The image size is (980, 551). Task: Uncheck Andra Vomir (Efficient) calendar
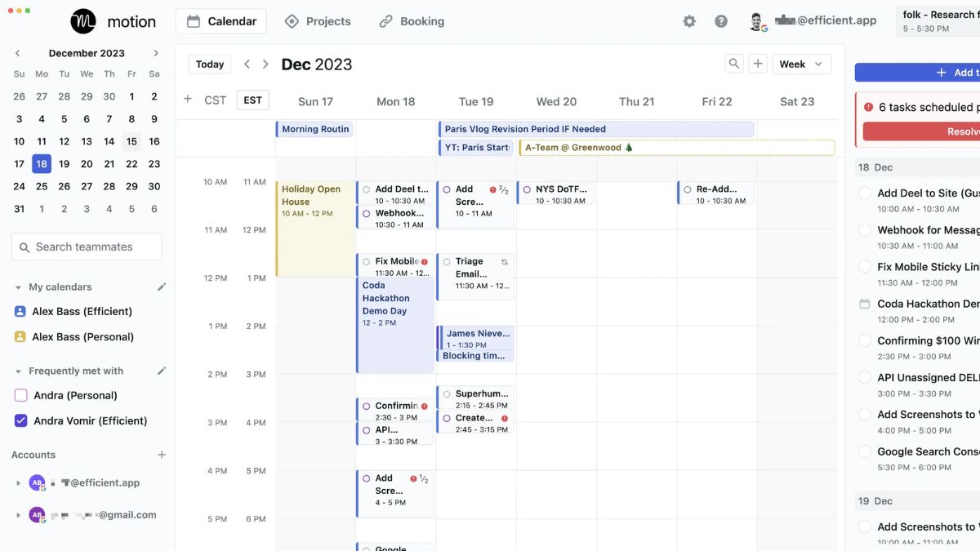click(x=21, y=421)
